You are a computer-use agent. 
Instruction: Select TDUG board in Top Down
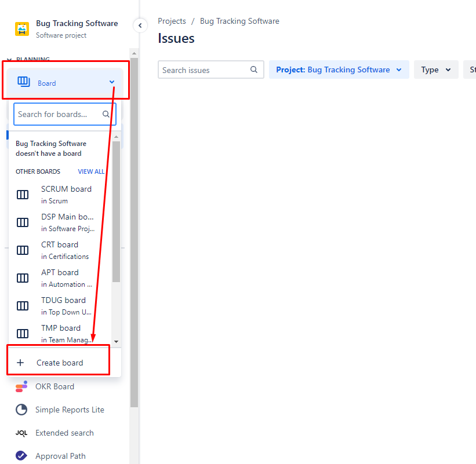pyautogui.click(x=60, y=306)
